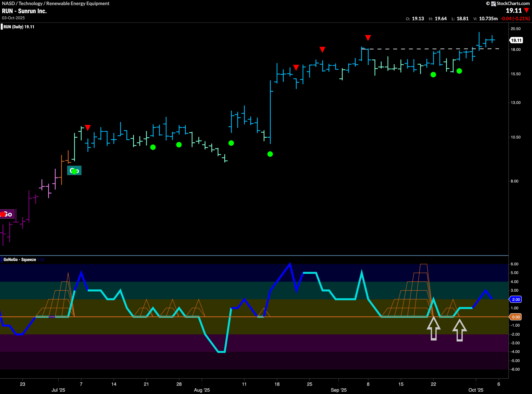Click the StockCharts.com logo icon
Screen dimensions: 532x394
[x=493, y=4]
